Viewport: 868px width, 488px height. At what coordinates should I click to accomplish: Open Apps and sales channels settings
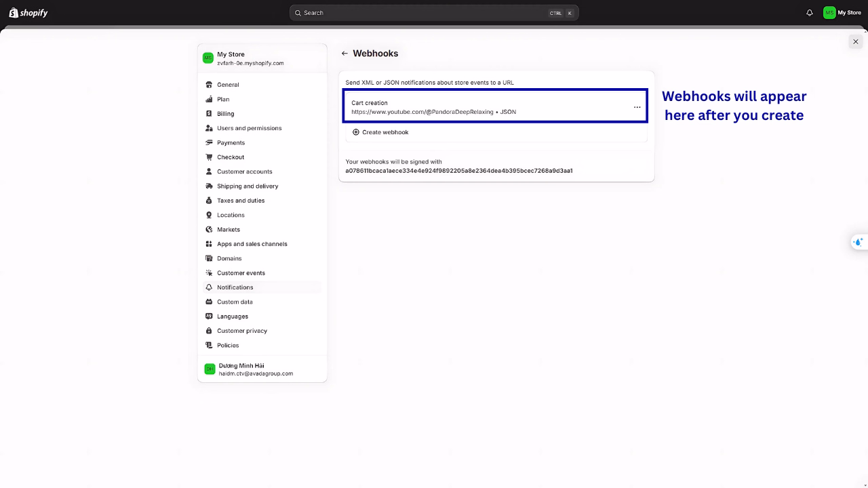point(262,244)
